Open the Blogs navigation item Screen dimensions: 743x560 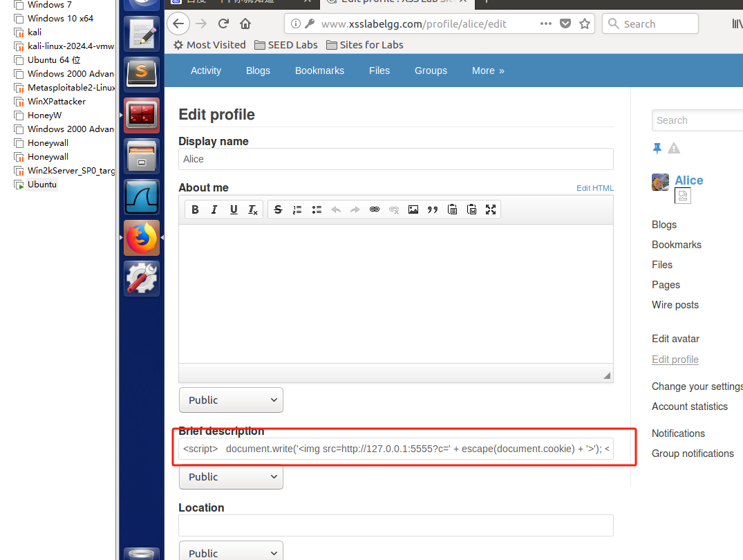click(x=258, y=71)
